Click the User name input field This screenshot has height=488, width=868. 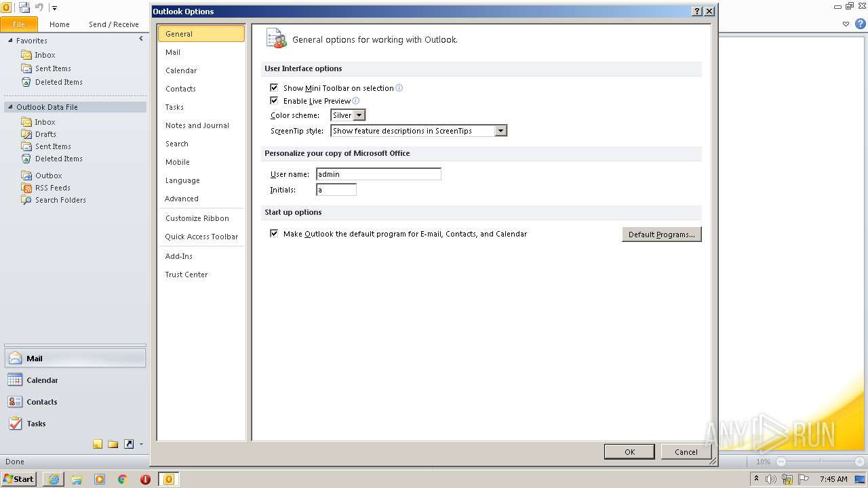click(378, 174)
